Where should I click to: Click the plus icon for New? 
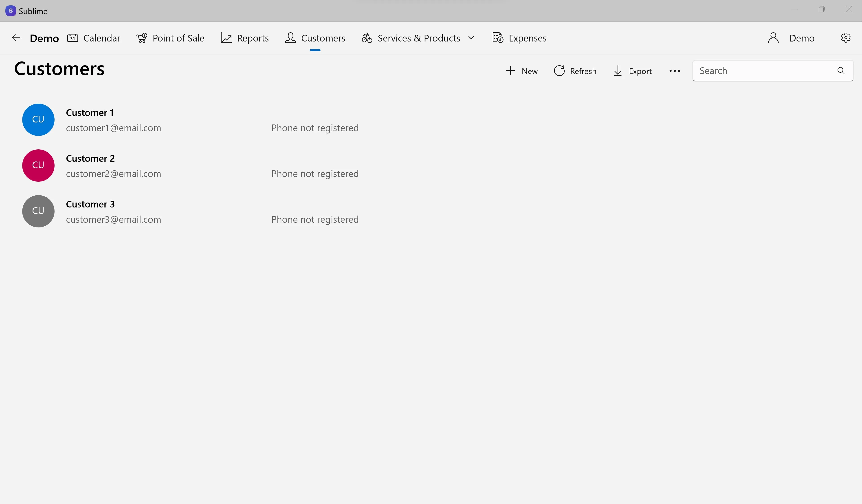(x=510, y=70)
